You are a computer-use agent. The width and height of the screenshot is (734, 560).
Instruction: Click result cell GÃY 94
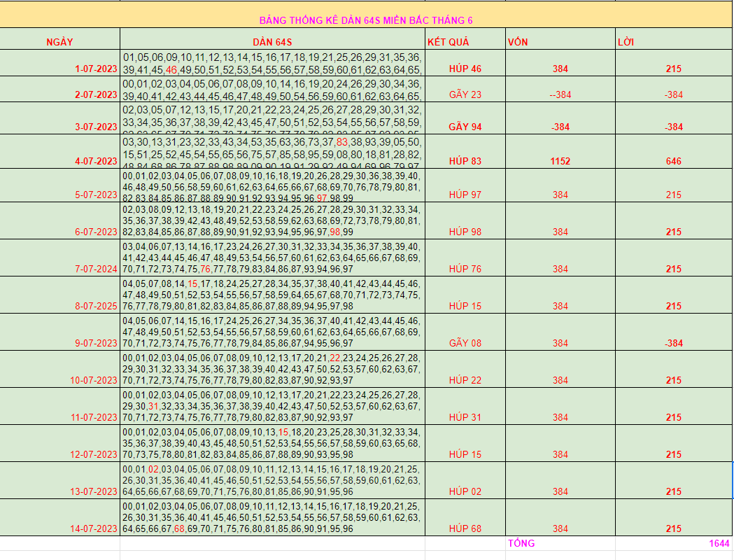(x=465, y=118)
